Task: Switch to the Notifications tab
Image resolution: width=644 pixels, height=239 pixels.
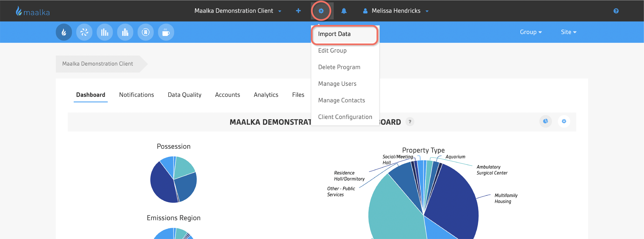Action: (x=137, y=95)
